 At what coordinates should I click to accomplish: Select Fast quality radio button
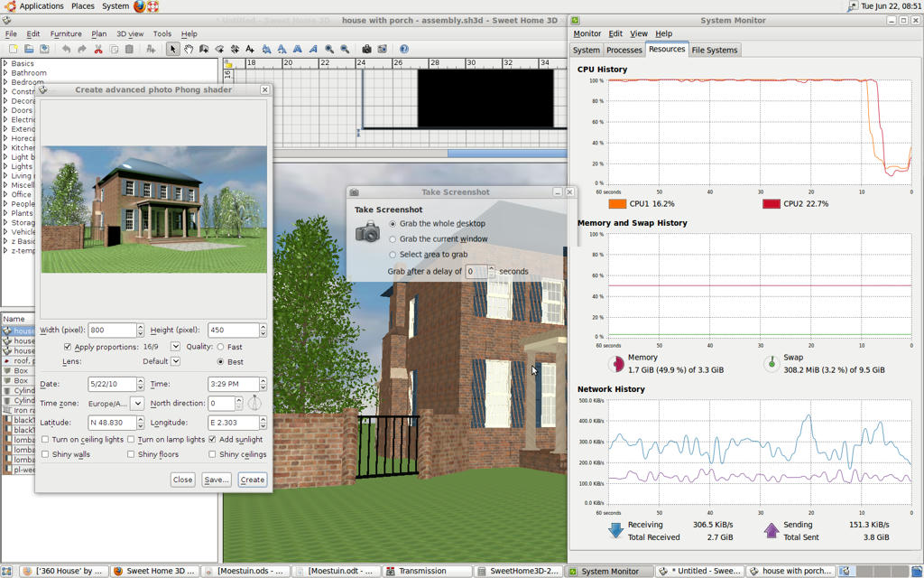[x=220, y=347]
